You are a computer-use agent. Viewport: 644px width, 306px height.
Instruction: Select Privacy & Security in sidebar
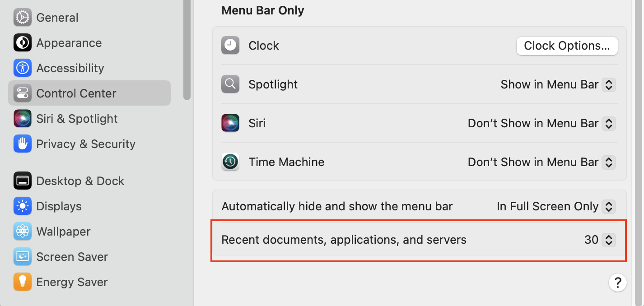(86, 144)
